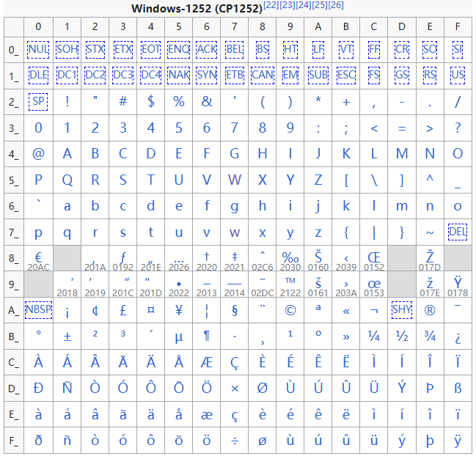Click the capital Ø character
The image size is (476, 456).
263,388
